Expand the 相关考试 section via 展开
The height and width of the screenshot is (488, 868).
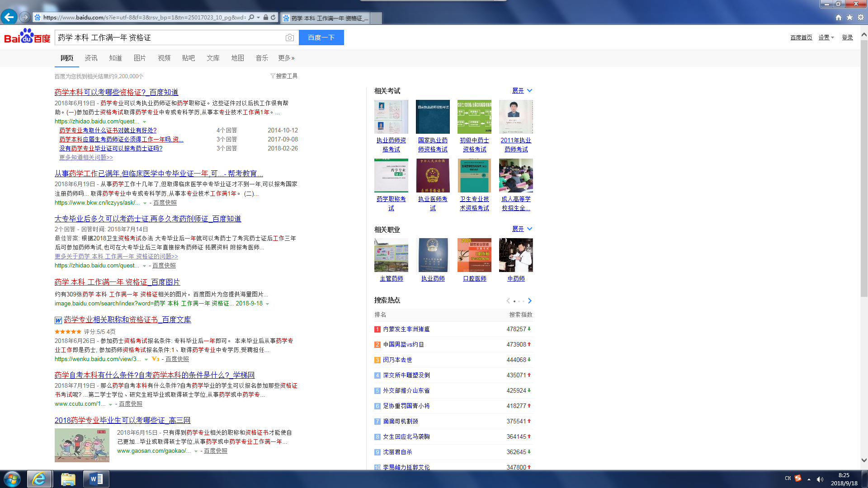(x=522, y=90)
